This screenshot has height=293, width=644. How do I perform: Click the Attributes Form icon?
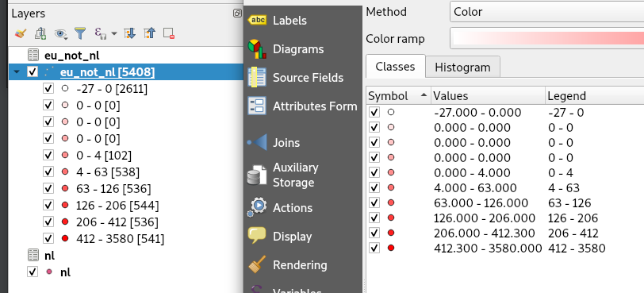[258, 106]
